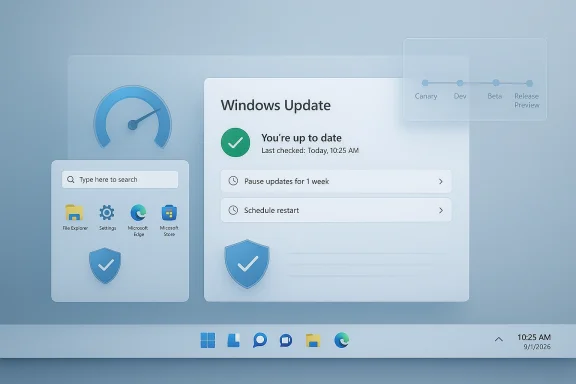Screen dimensions: 576x384
Task: Click the Windows Update heading
Action: 276,105
